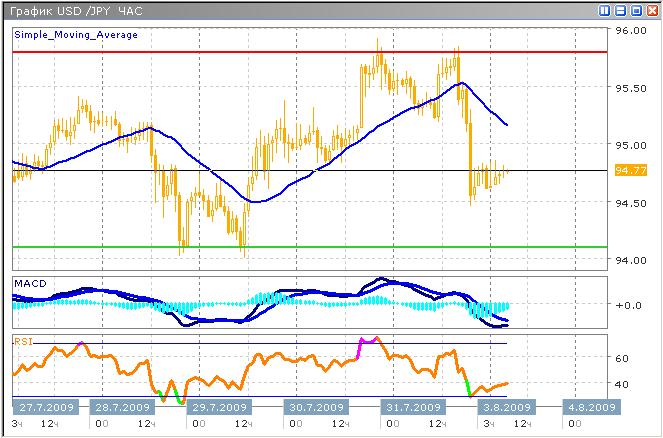Select the 30.7.2009 date marker
Viewport: 663px width, 438px height.
[315, 408]
